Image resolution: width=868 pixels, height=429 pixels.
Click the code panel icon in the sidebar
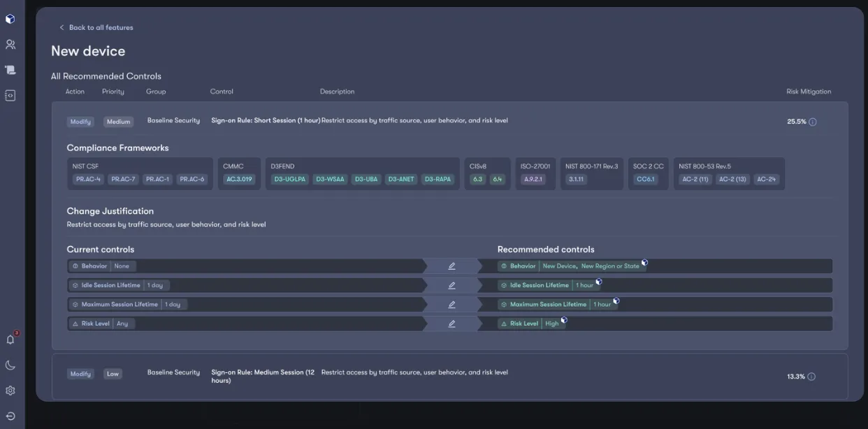point(10,94)
